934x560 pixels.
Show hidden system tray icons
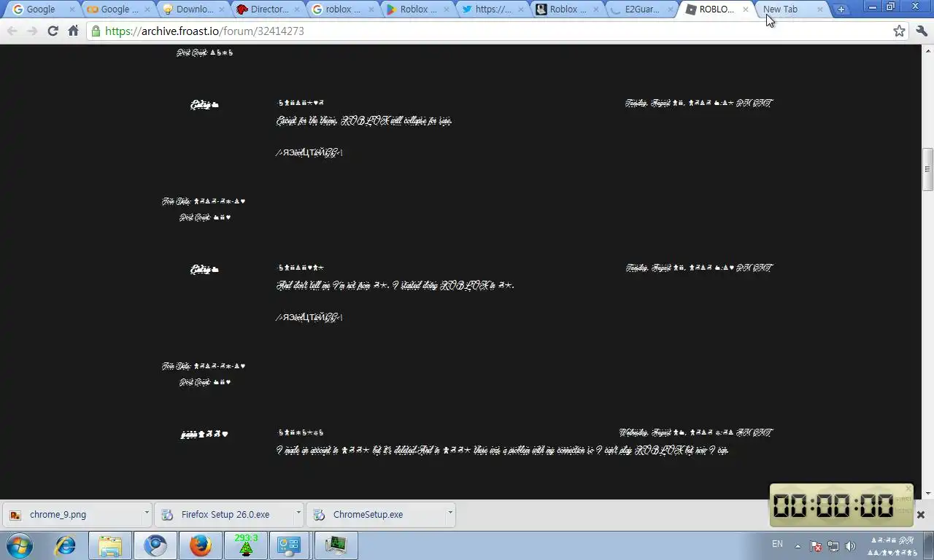point(798,546)
